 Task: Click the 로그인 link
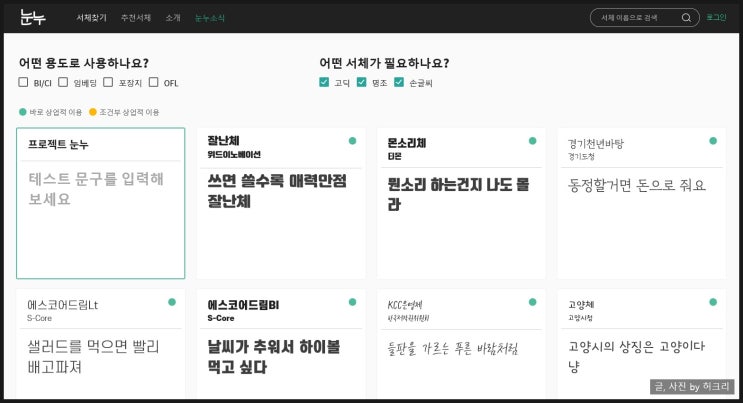point(716,17)
